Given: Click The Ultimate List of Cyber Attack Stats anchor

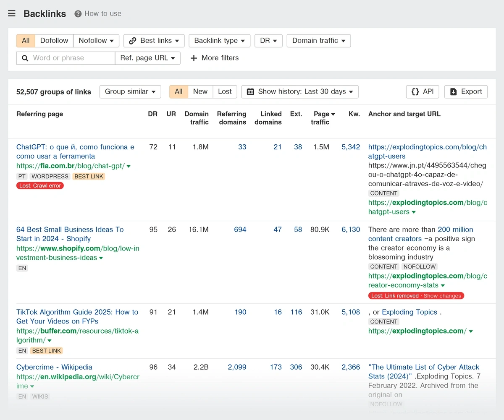Looking at the screenshot, I should (x=424, y=372).
